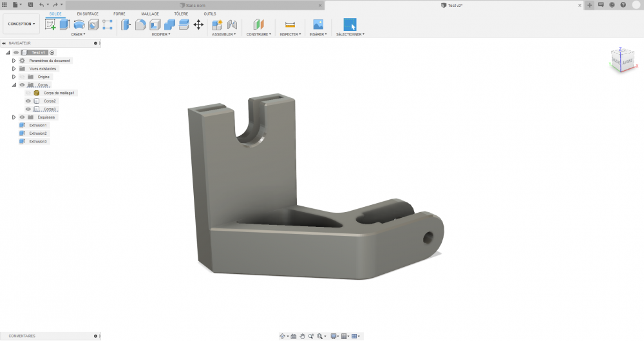Viewport: 644px width, 341px height.
Task: Select the Revolve tool icon
Action: (x=79, y=24)
